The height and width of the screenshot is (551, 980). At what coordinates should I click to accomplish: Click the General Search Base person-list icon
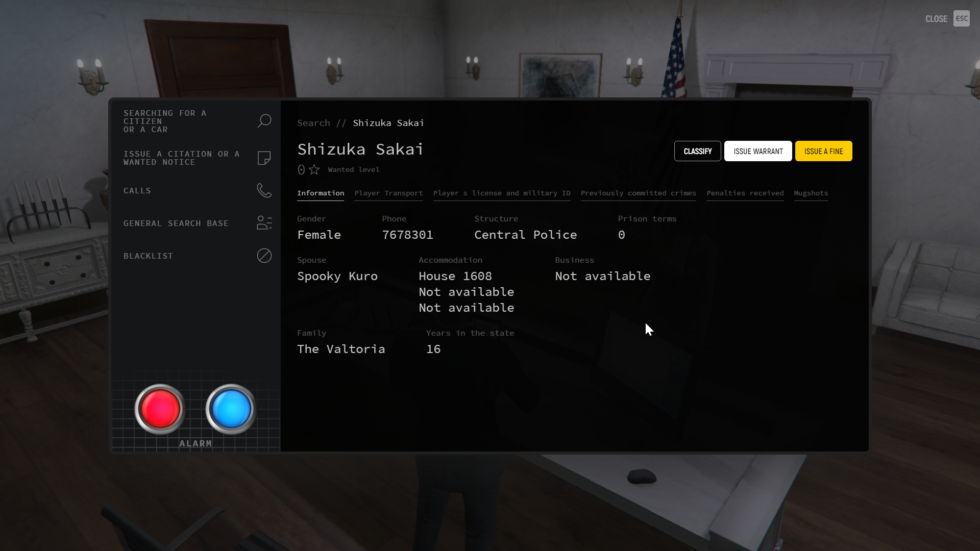coord(264,223)
